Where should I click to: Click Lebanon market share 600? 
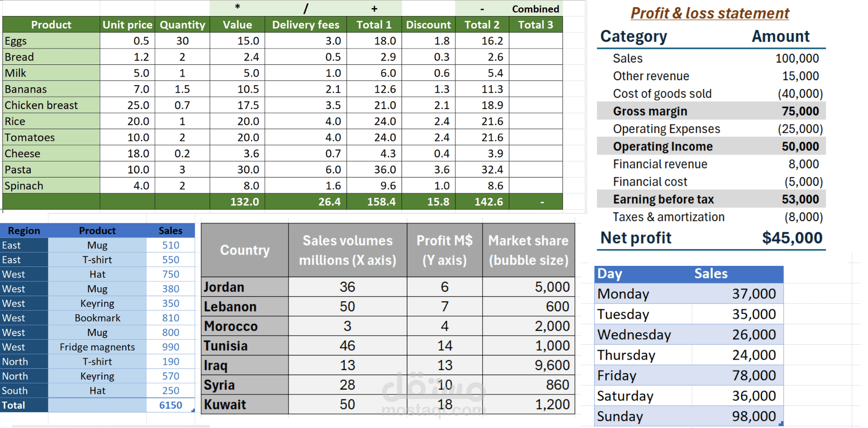point(529,307)
